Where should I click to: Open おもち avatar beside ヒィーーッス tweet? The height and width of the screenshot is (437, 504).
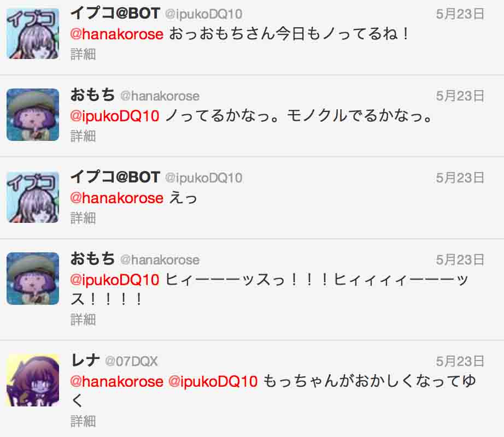click(33, 279)
